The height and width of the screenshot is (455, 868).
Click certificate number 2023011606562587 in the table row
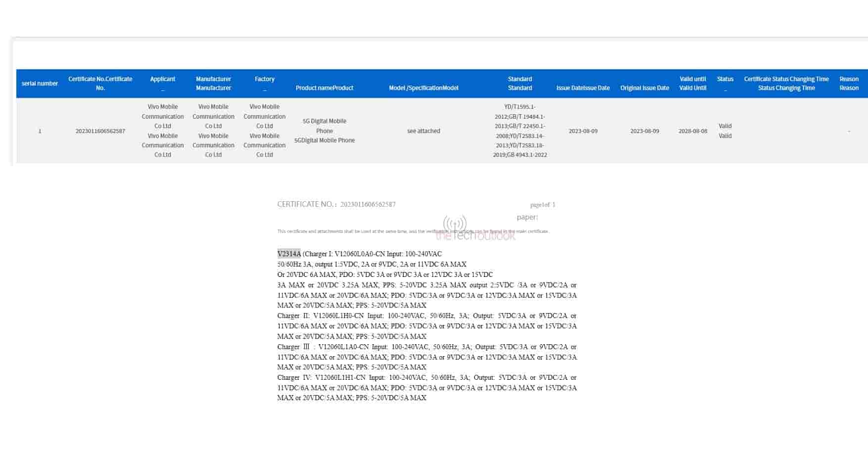(x=100, y=131)
